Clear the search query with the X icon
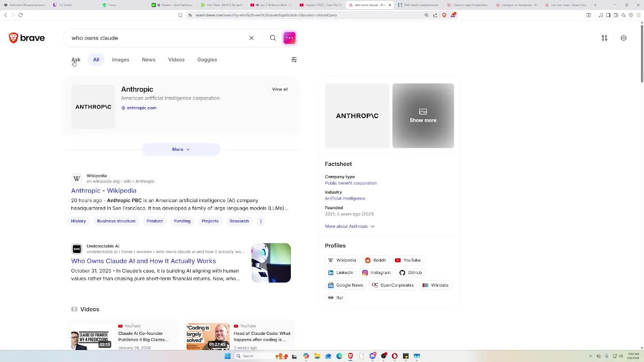 coord(252,38)
